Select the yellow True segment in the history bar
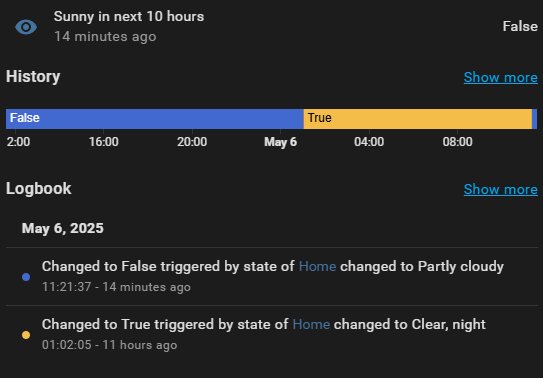The image size is (543, 378). (418, 119)
